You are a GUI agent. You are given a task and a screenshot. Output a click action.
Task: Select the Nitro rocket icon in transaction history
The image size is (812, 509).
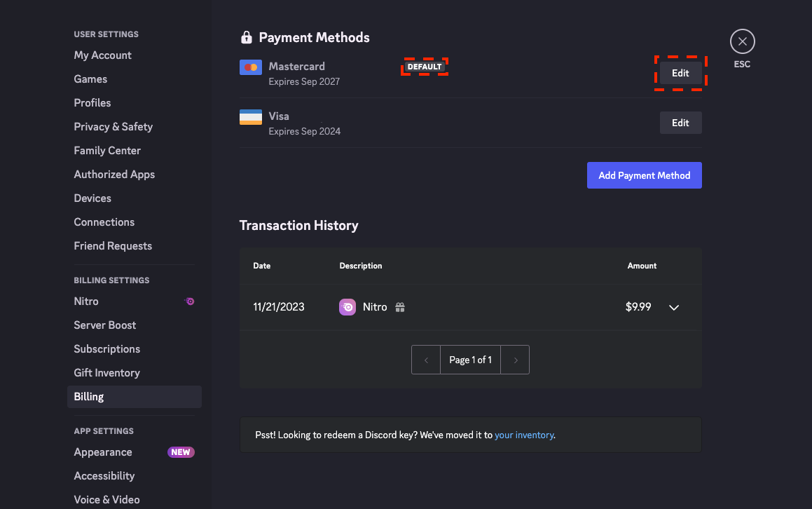tap(347, 307)
